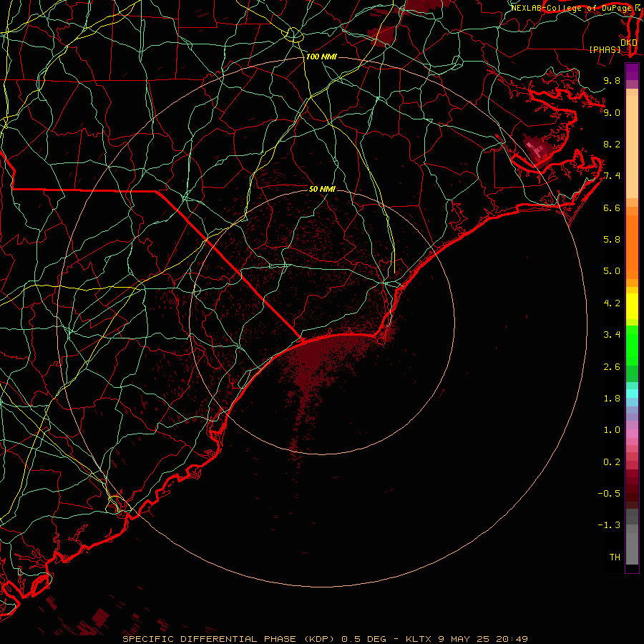Click the 50 NMI range ring label
The width and height of the screenshot is (644, 644).
(322, 189)
